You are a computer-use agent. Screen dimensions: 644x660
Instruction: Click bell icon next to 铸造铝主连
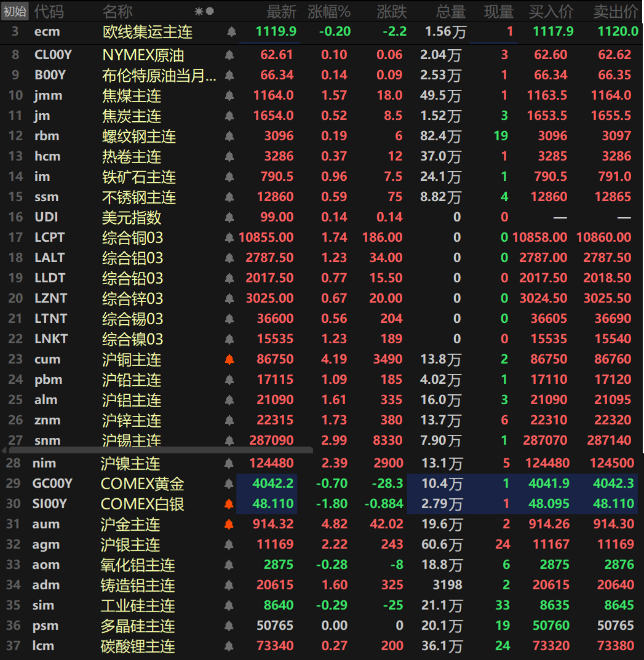[x=229, y=585]
